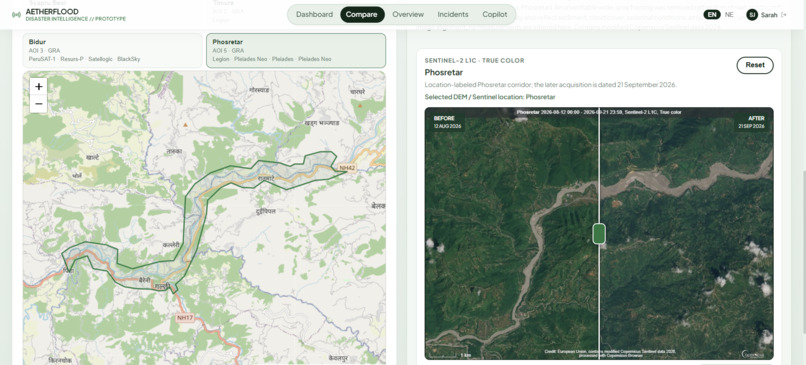Zoom out on the map

click(x=39, y=104)
